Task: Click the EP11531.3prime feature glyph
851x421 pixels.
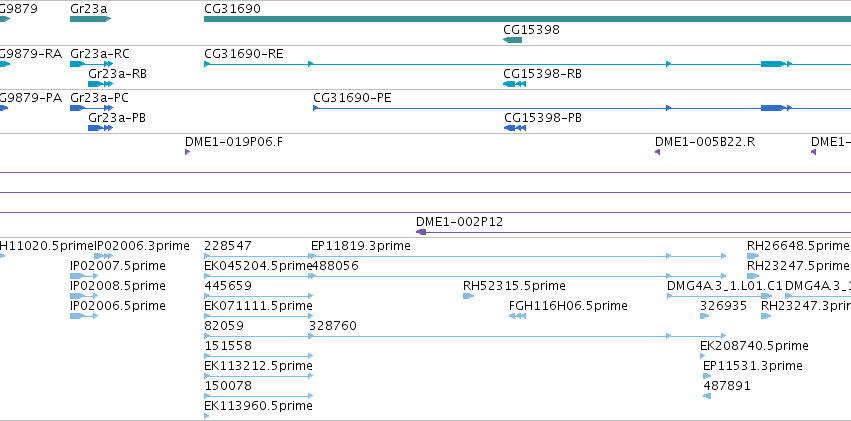Action: coord(707,376)
